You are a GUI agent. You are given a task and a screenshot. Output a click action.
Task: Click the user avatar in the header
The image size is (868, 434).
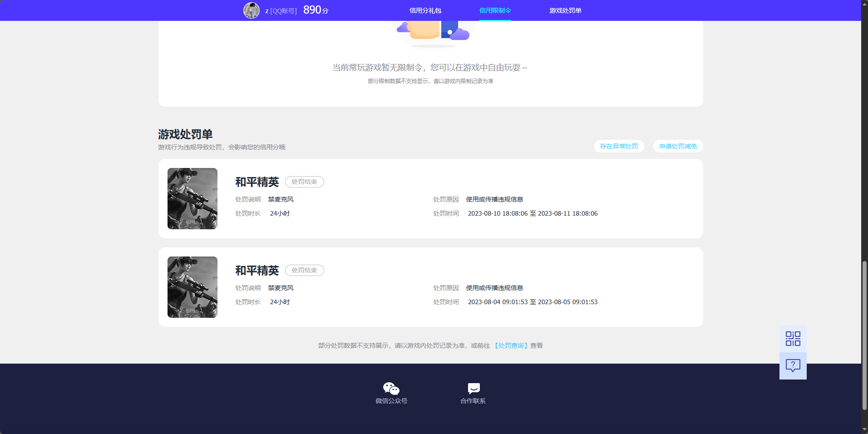(x=252, y=10)
